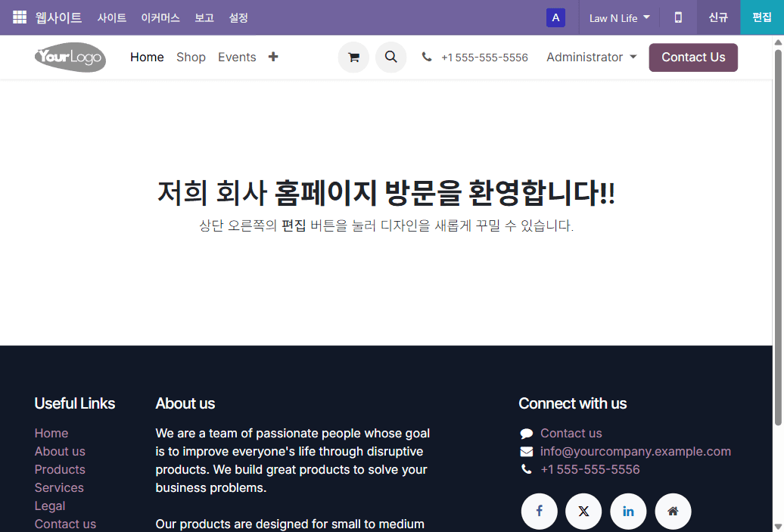Open the shopping cart

(353, 57)
